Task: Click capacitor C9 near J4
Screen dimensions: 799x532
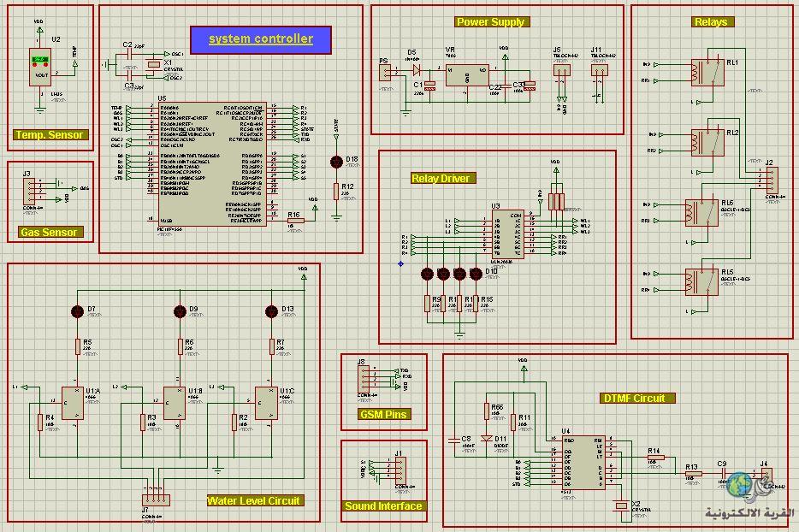Action: (x=723, y=473)
